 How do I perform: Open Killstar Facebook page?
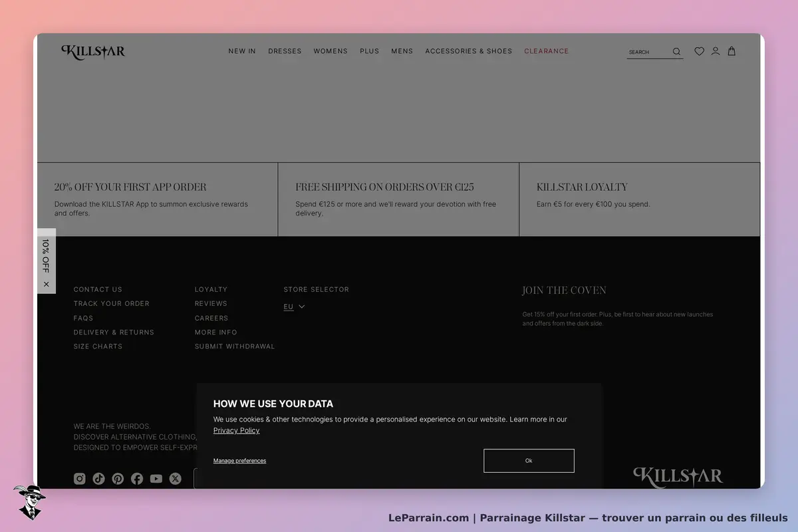(x=137, y=479)
